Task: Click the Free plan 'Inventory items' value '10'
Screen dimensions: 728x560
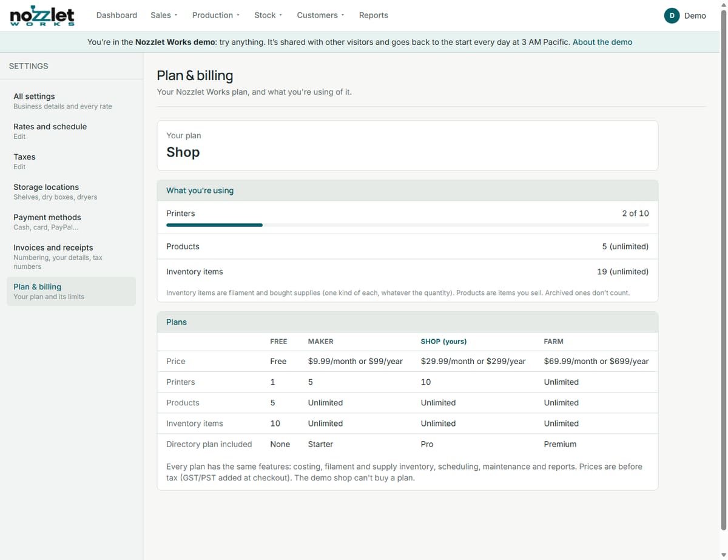Action: 275,423
